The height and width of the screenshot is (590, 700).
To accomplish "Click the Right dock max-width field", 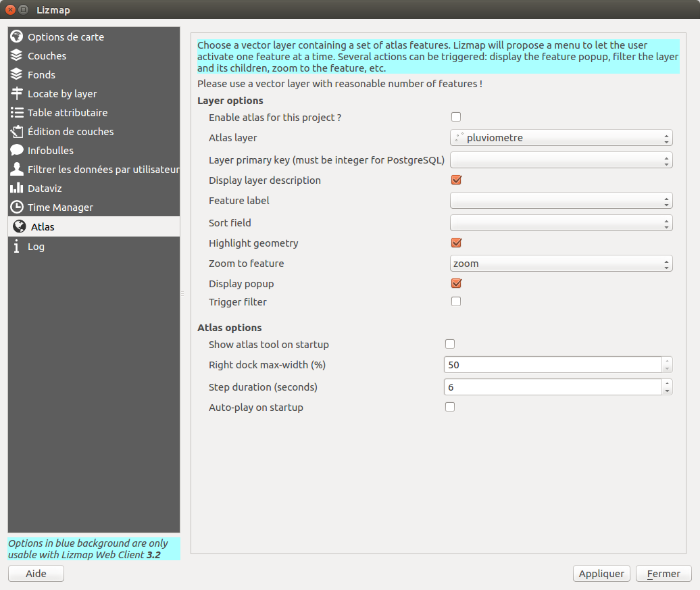I will (553, 365).
